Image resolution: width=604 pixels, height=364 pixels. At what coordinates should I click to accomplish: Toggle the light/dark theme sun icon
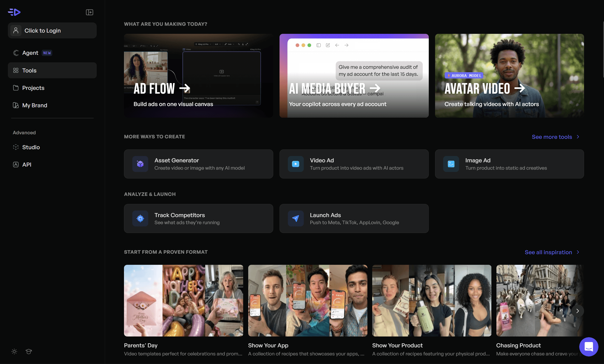[x=14, y=351]
